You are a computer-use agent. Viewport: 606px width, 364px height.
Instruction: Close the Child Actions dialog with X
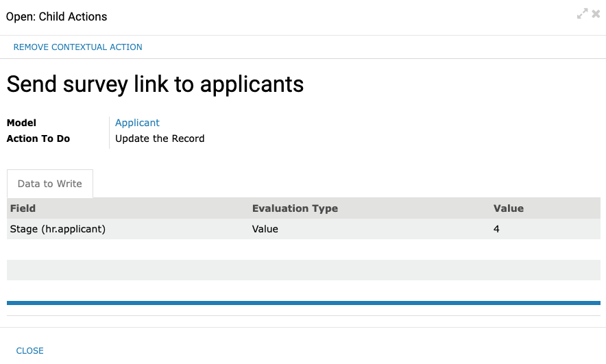pyautogui.click(x=596, y=14)
